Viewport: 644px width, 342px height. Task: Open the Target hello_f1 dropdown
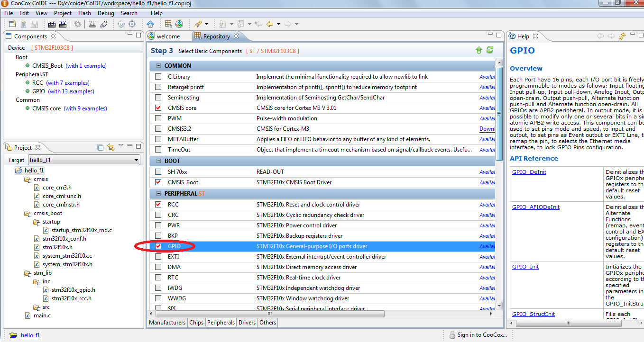click(x=84, y=160)
